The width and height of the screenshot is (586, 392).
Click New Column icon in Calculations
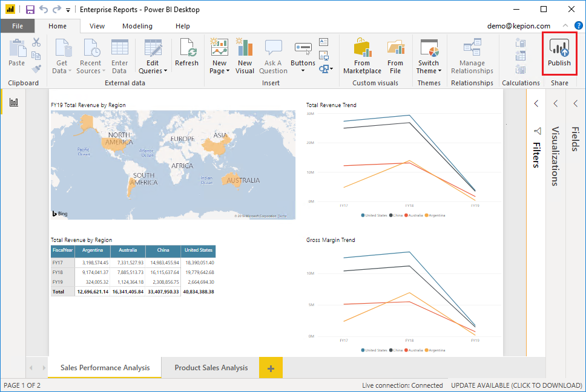coord(521,56)
